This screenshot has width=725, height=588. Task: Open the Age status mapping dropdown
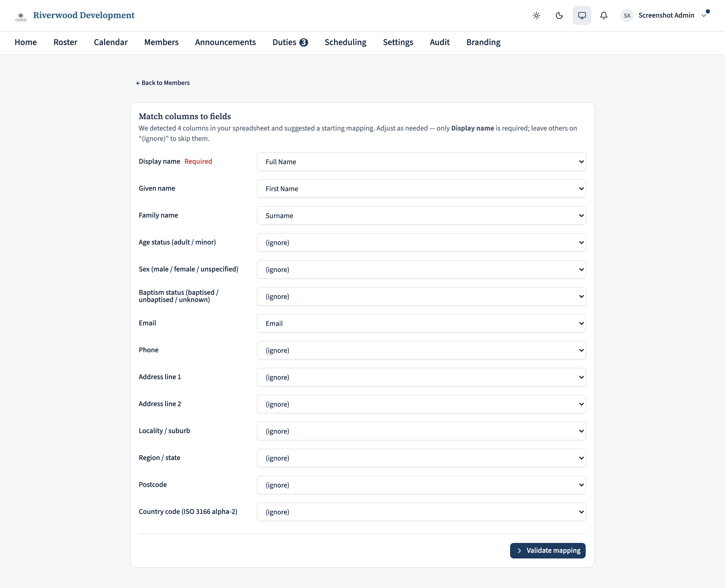point(421,242)
